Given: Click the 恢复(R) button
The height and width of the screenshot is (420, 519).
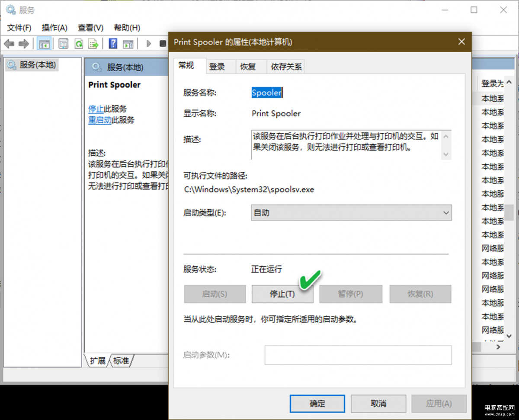Looking at the screenshot, I should click(420, 294).
